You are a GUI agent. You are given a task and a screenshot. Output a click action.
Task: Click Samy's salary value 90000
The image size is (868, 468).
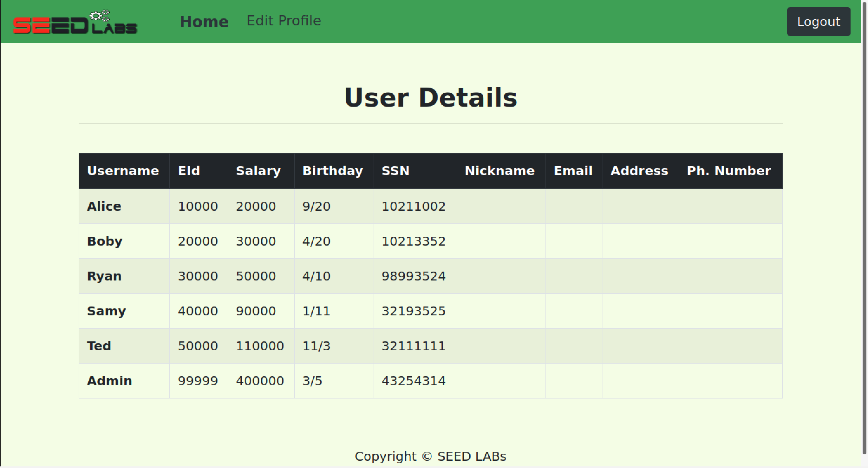tap(256, 311)
